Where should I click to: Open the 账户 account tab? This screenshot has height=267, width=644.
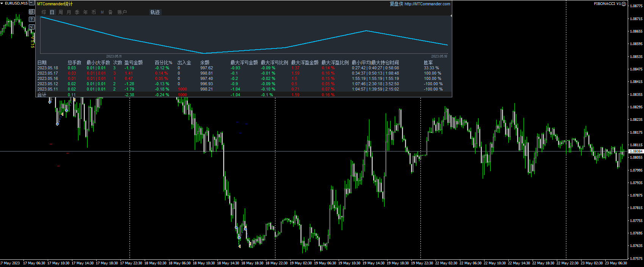tap(122, 12)
